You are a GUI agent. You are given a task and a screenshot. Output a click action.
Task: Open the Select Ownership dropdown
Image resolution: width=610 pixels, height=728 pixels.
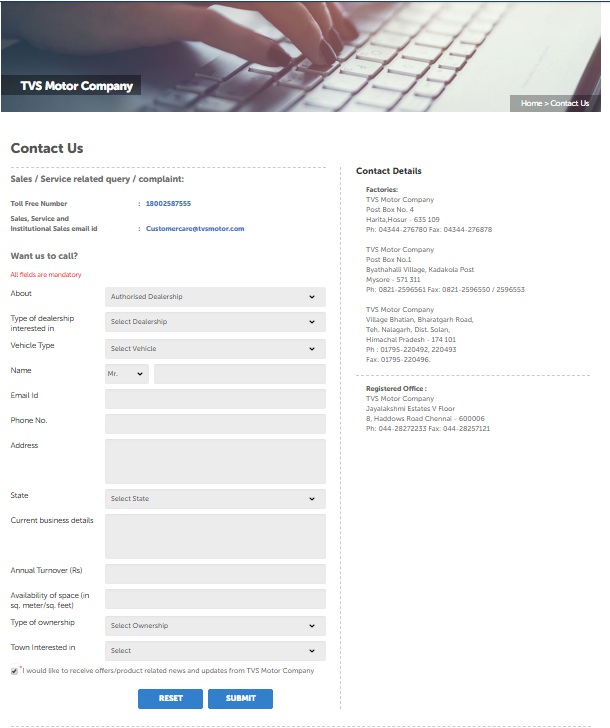pyautogui.click(x=215, y=626)
